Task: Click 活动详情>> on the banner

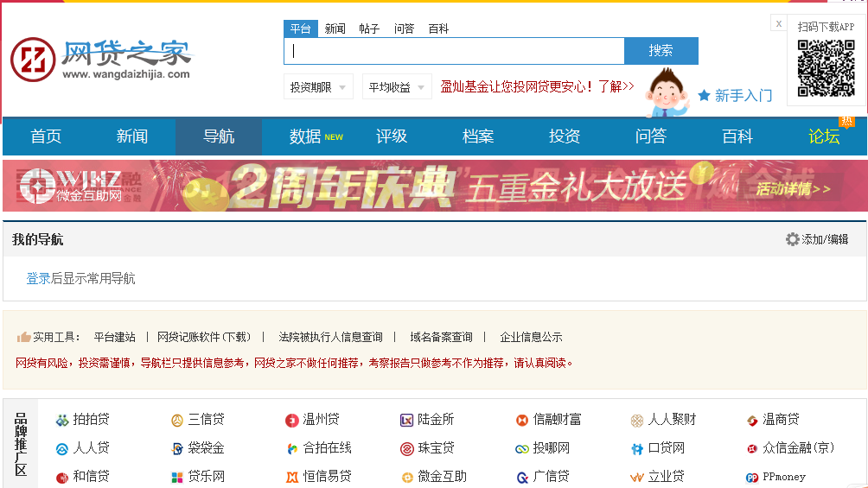Action: click(794, 188)
